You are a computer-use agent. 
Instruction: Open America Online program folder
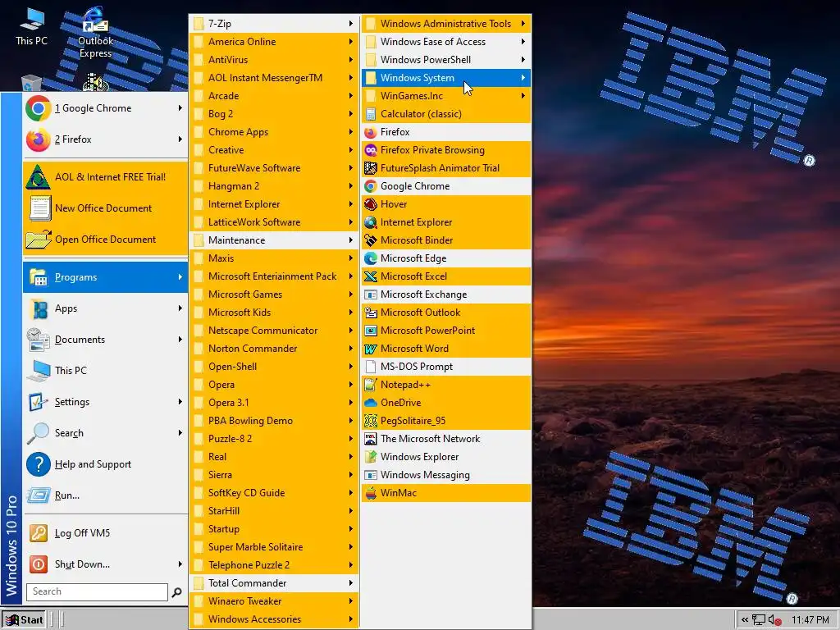[x=274, y=42]
